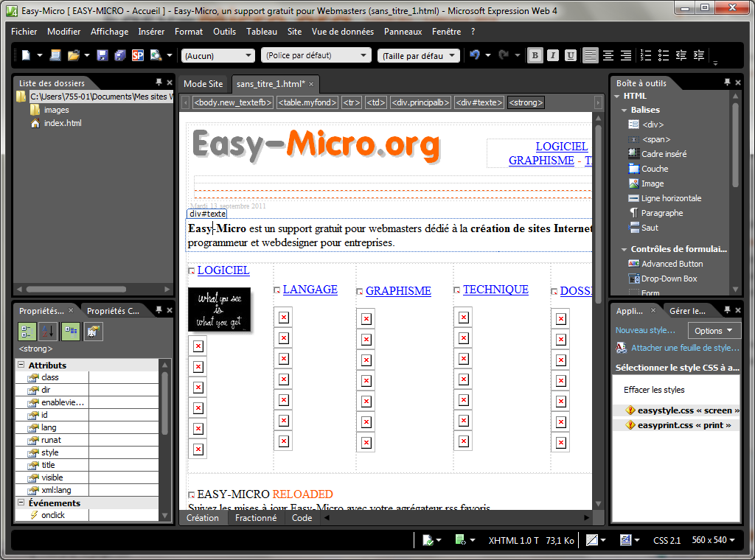Image resolution: width=755 pixels, height=560 pixels.
Task: Collapse the HTML section in Boîte à outils
Action: [617, 97]
